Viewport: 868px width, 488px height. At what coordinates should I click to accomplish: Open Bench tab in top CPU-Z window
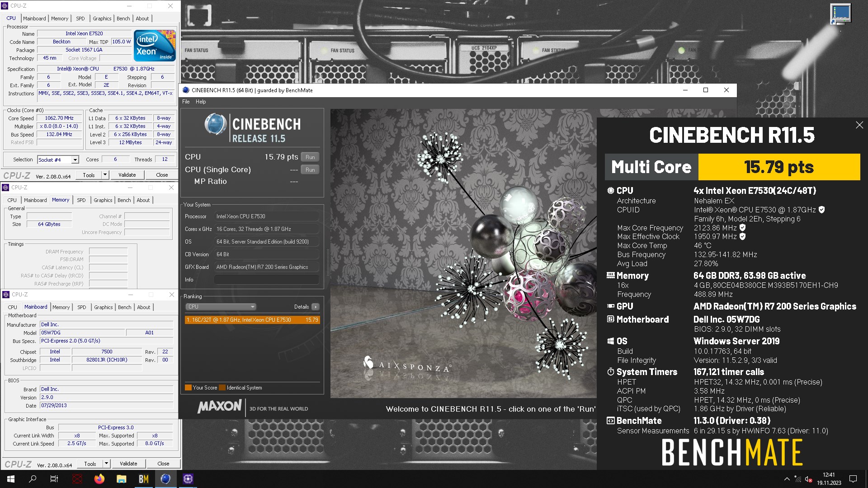click(123, 19)
